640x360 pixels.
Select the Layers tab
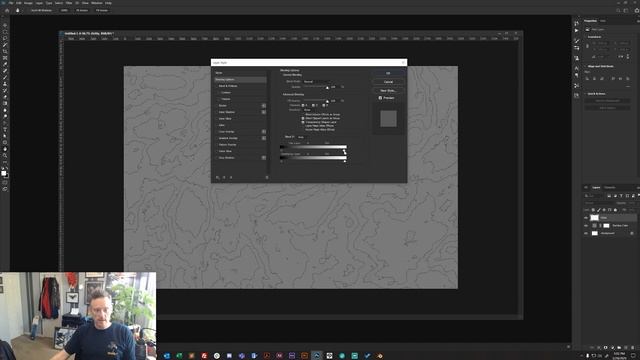pos(596,187)
